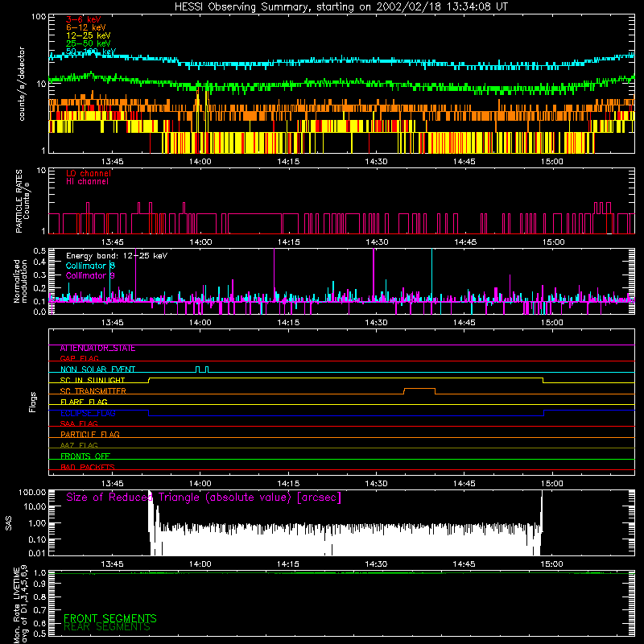Select the Collimator 9 legend label
The width and height of the screenshot is (644, 644).
pyautogui.click(x=90, y=275)
